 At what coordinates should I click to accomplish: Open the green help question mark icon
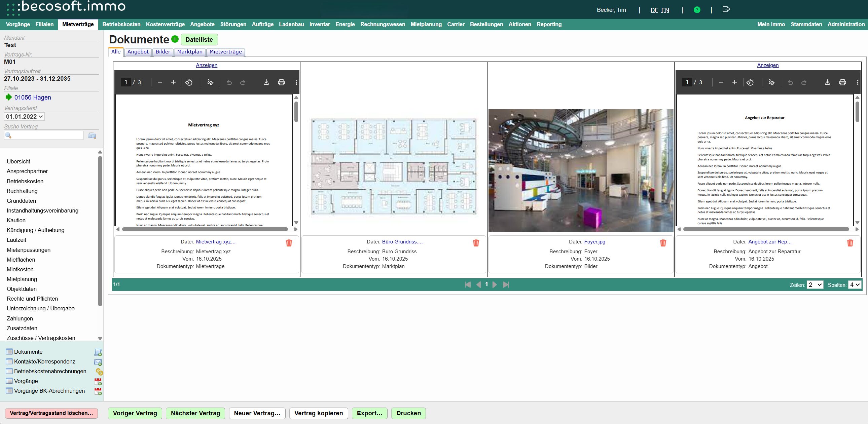pos(697,10)
